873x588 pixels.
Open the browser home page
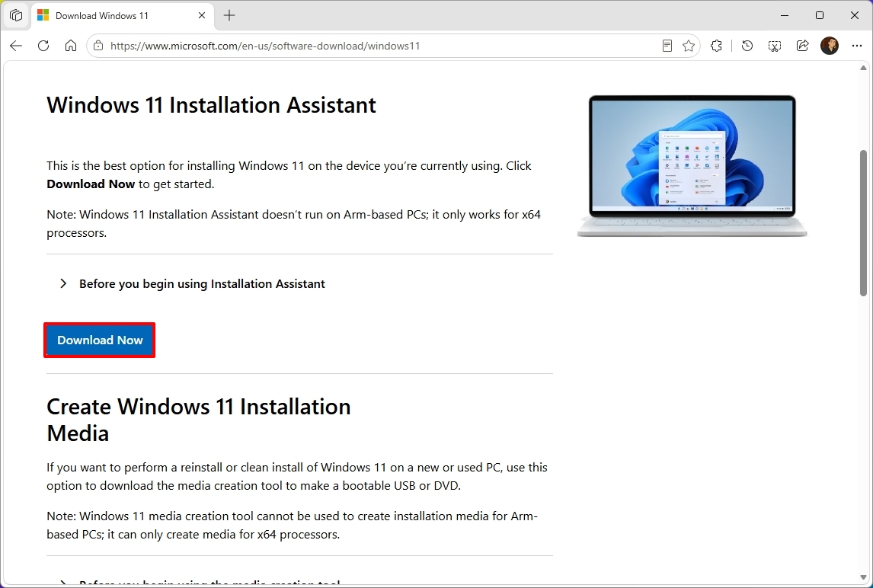click(x=71, y=46)
